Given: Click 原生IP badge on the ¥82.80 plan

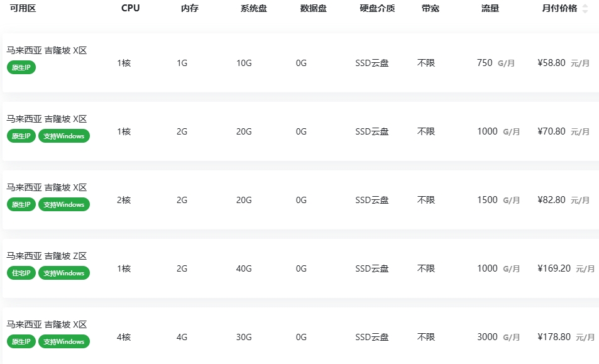Looking at the screenshot, I should coord(21,204).
